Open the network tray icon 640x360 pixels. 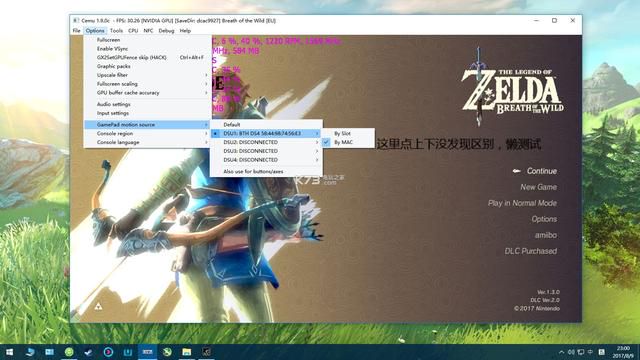click(x=580, y=352)
